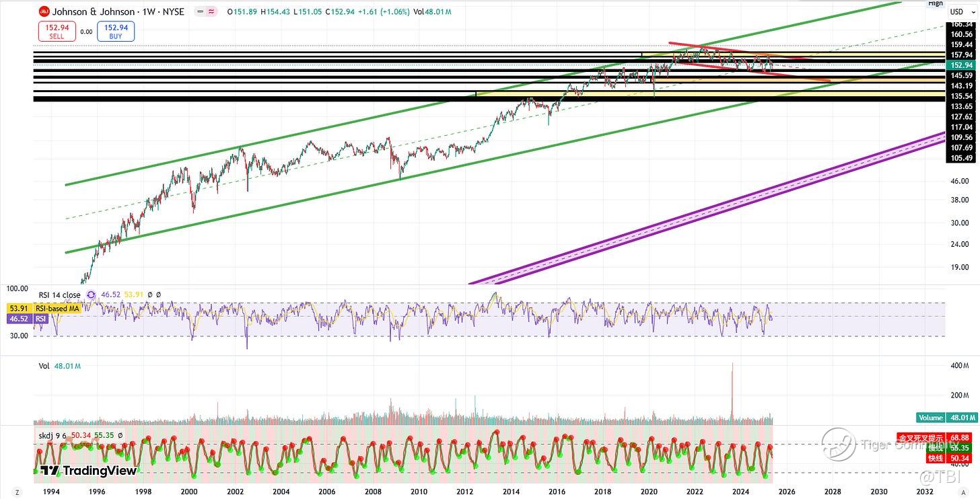Click the 24.00 price scale tick
Viewport: 980px width, 499px height.
point(960,245)
